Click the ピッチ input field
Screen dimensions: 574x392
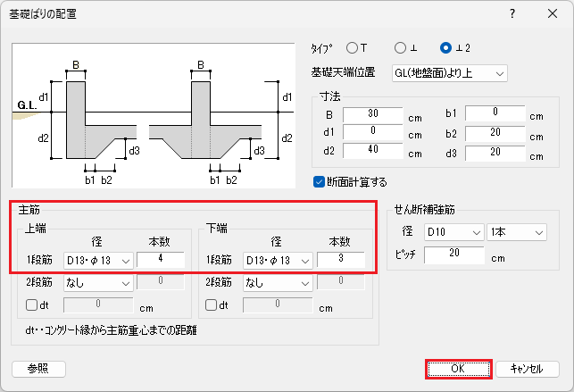pyautogui.click(x=454, y=256)
